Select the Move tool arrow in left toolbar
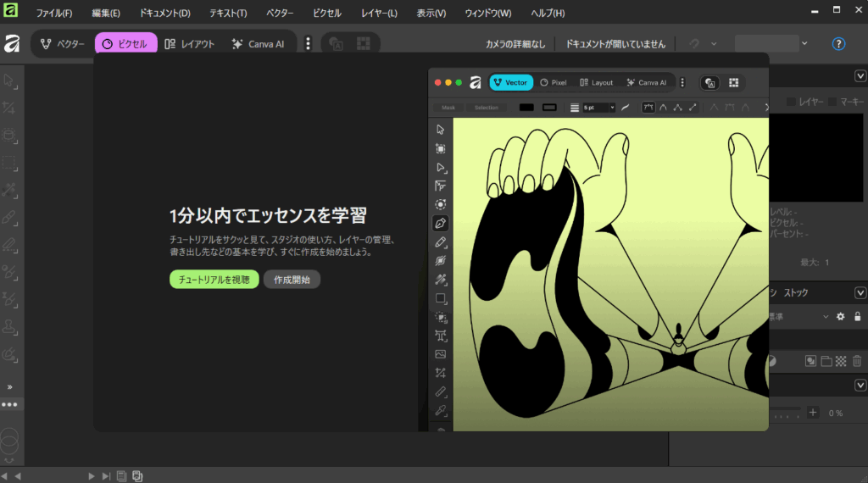Screen dimensions: 868x483 point(10,81)
